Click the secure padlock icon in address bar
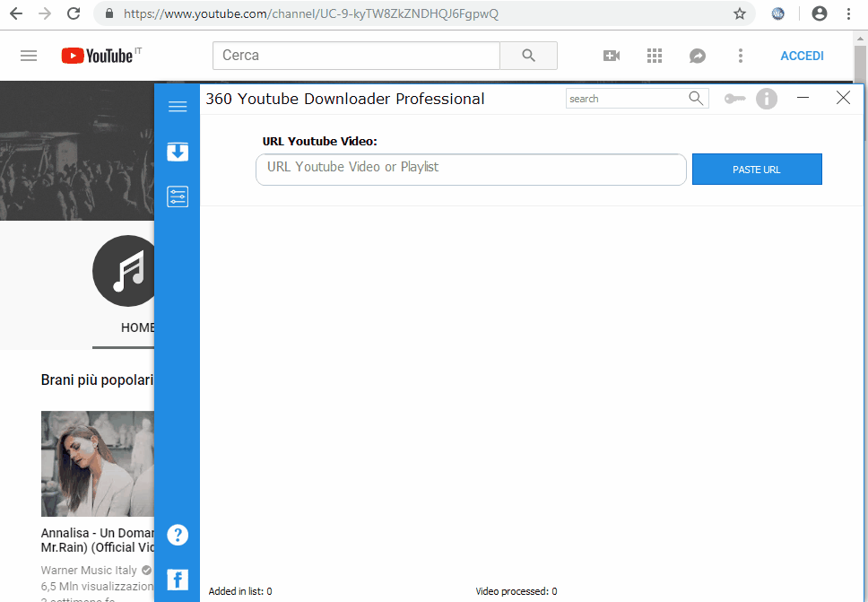Viewport: 868px width, 602px height. [109, 13]
